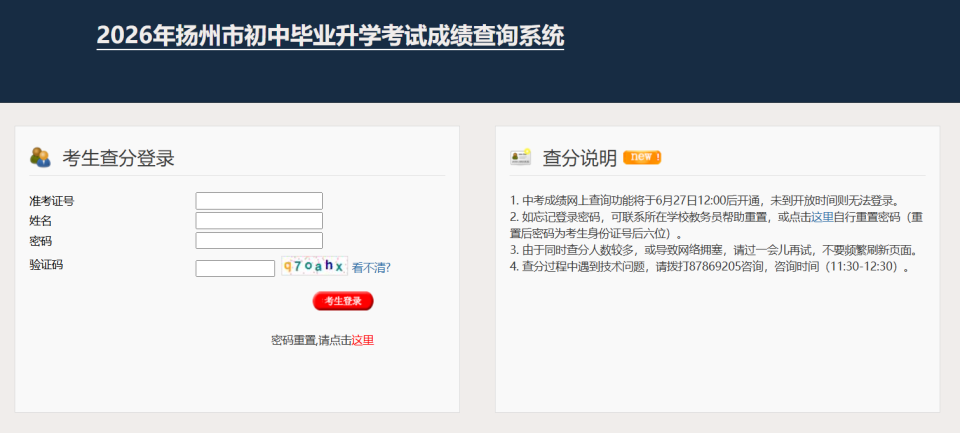Click the captcha image q7oahx
Viewport: 960px width, 433px height.
pyautogui.click(x=314, y=266)
